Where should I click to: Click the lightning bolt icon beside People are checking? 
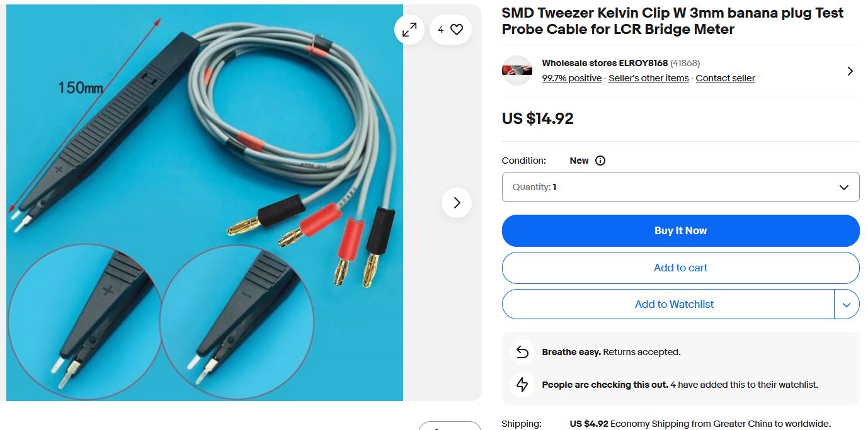tap(522, 385)
